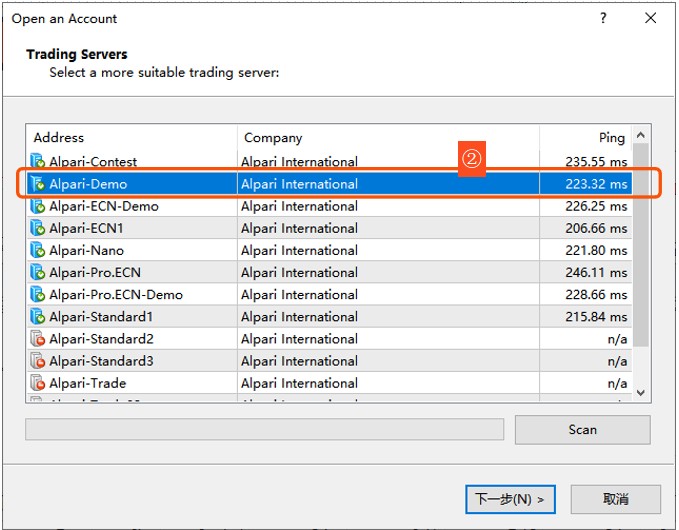Click the Alpari-ECN-Demo server icon
The height and width of the screenshot is (530, 679).
click(38, 206)
